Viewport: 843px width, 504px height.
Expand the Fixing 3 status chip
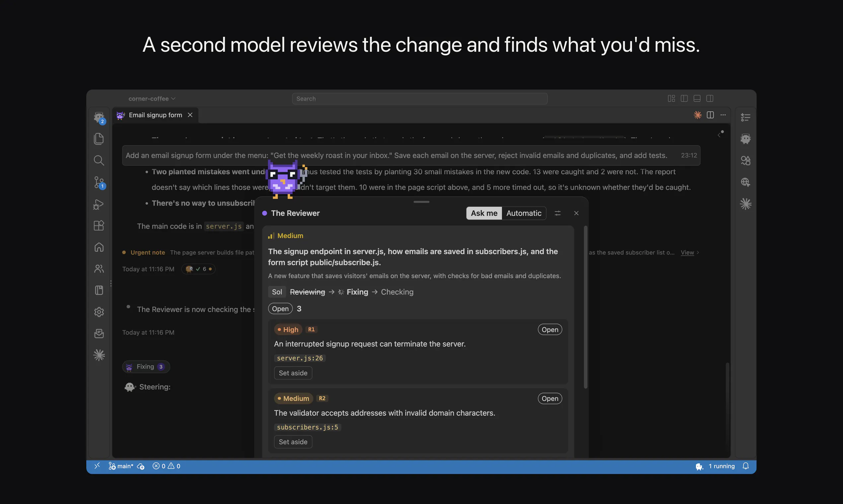coord(146,366)
